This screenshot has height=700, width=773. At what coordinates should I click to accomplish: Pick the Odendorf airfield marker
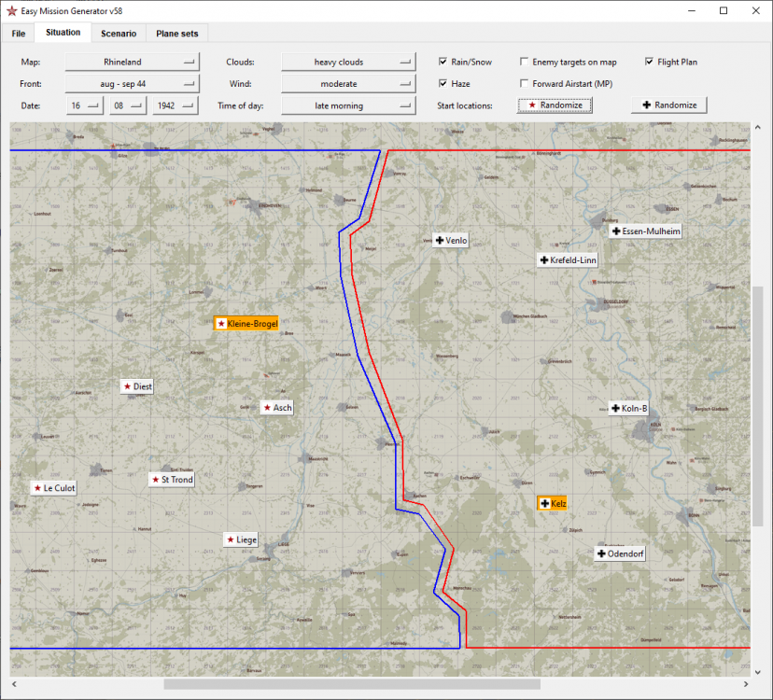point(620,553)
